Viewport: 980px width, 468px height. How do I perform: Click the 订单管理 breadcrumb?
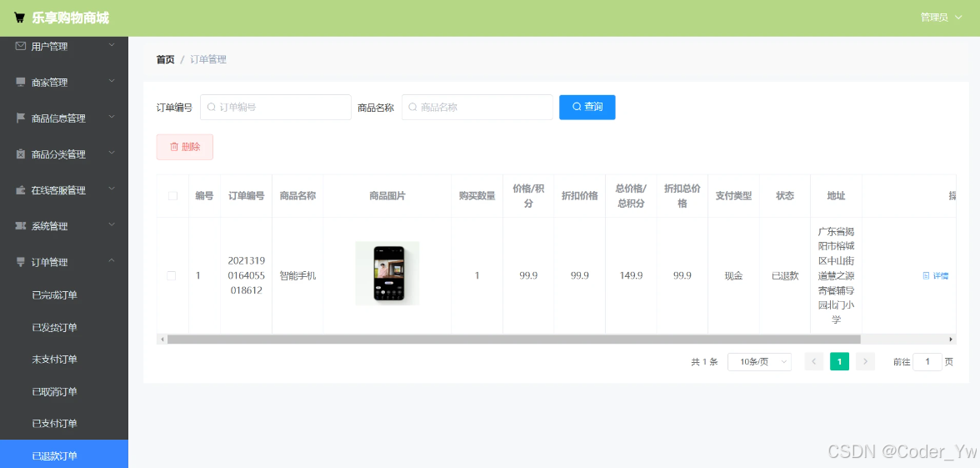click(x=208, y=59)
